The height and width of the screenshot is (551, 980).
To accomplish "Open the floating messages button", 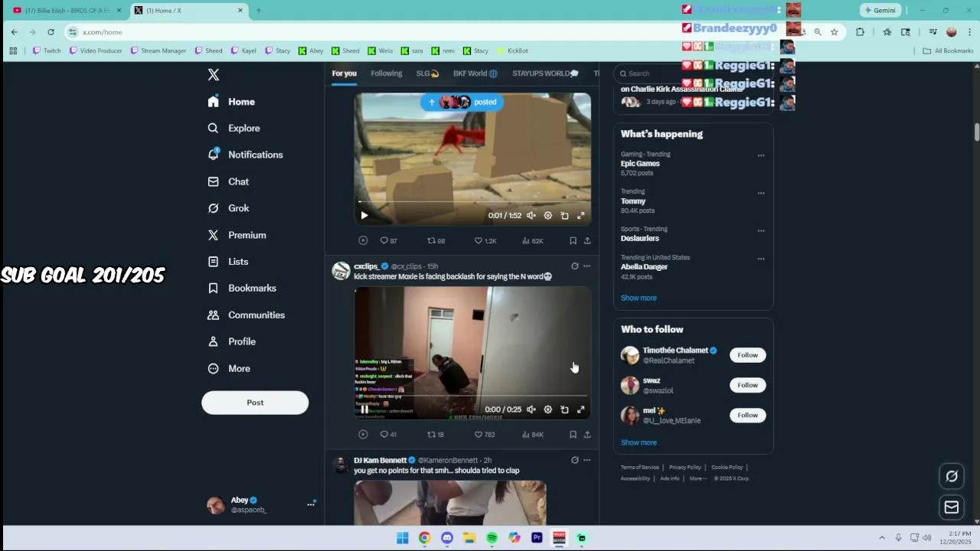I will 952,507.
